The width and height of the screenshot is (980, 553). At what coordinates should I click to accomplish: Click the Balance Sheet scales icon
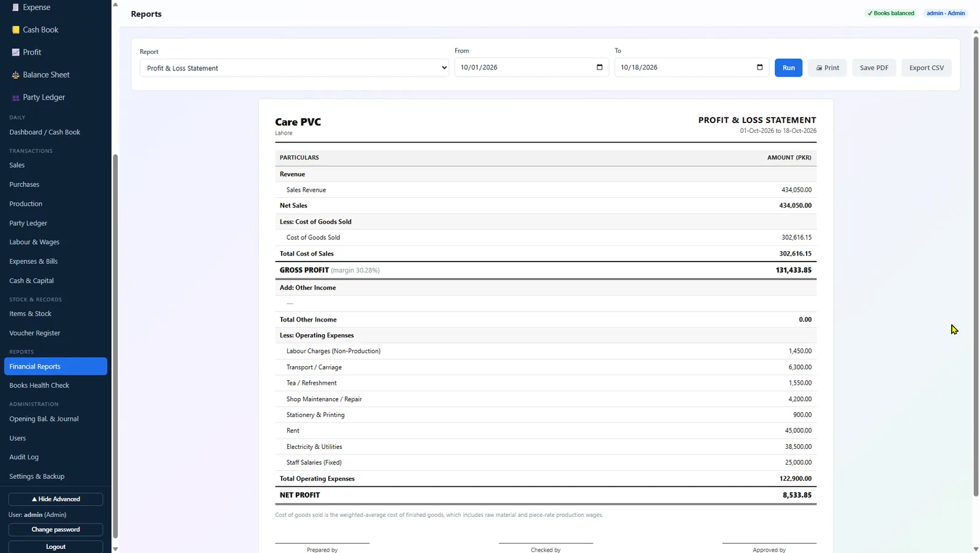pyautogui.click(x=16, y=75)
